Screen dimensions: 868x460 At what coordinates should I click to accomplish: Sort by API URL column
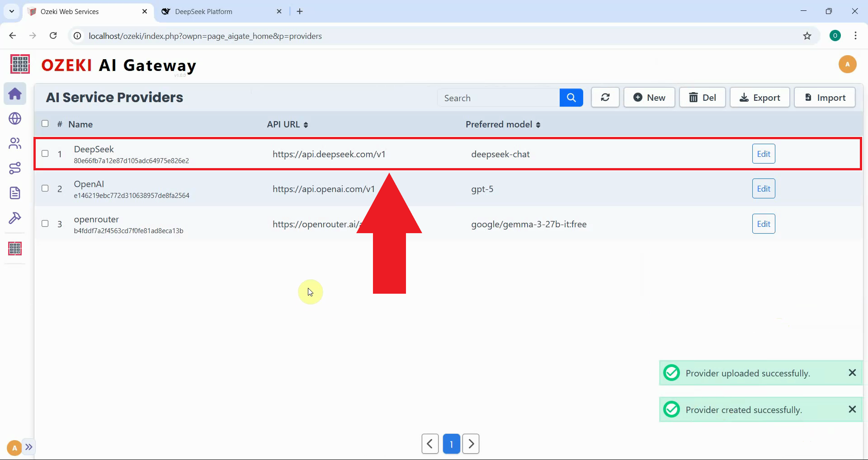point(288,125)
